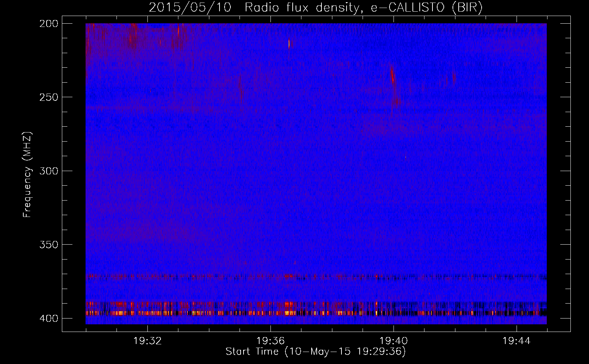This screenshot has height=364, width=589.
Task: Click the short bright burst near 19:36:30 at 213 MHz
Action: (x=289, y=44)
